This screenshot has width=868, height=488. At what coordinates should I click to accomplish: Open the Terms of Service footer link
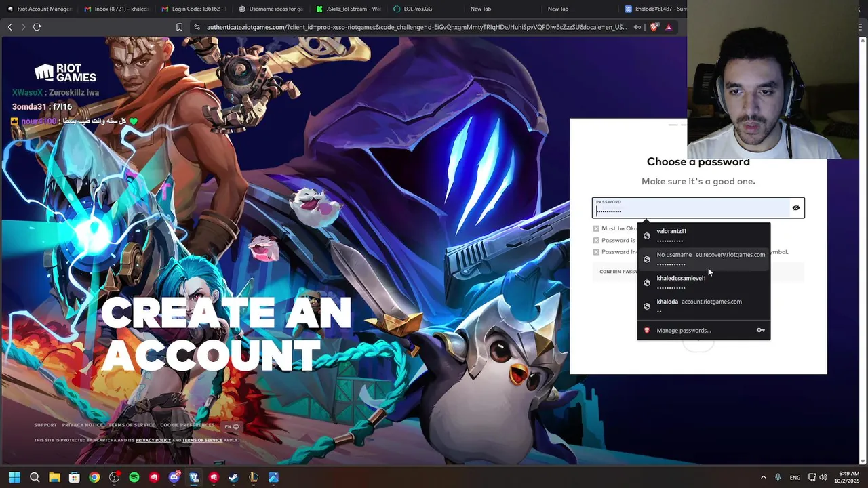[x=132, y=425]
